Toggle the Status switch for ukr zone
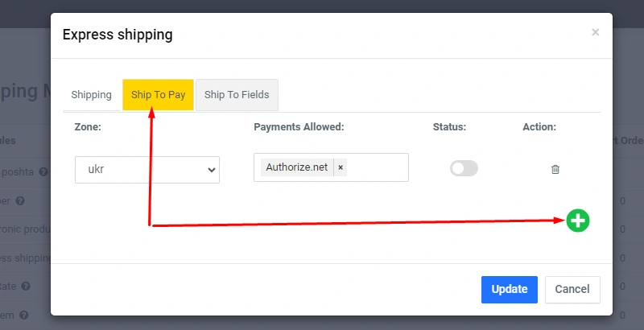 (464, 168)
